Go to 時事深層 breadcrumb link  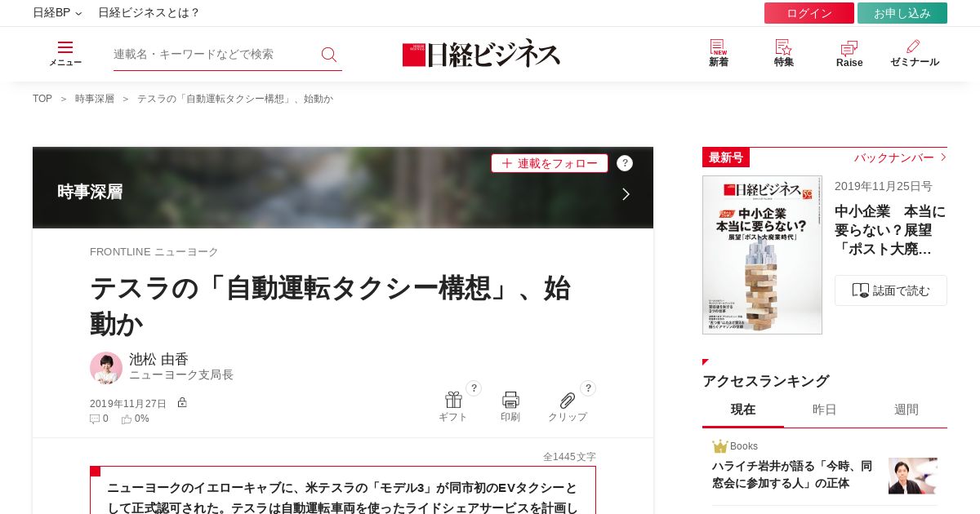[x=95, y=99]
